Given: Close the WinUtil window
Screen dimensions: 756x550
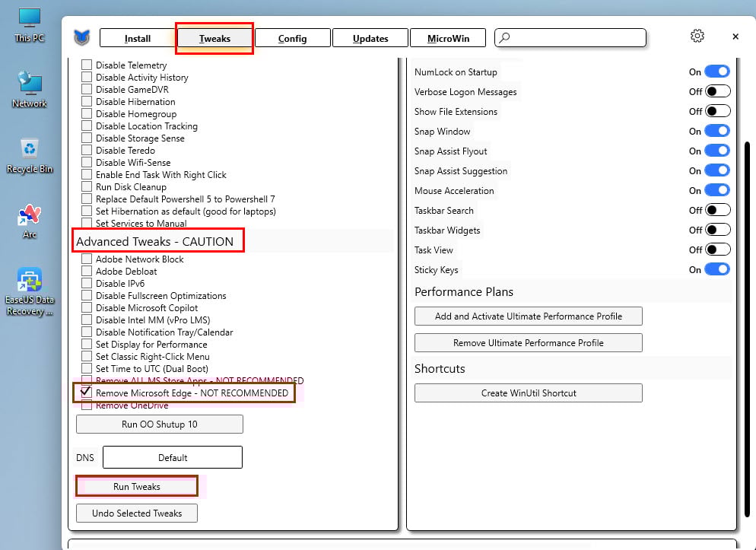Looking at the screenshot, I should pyautogui.click(x=735, y=37).
